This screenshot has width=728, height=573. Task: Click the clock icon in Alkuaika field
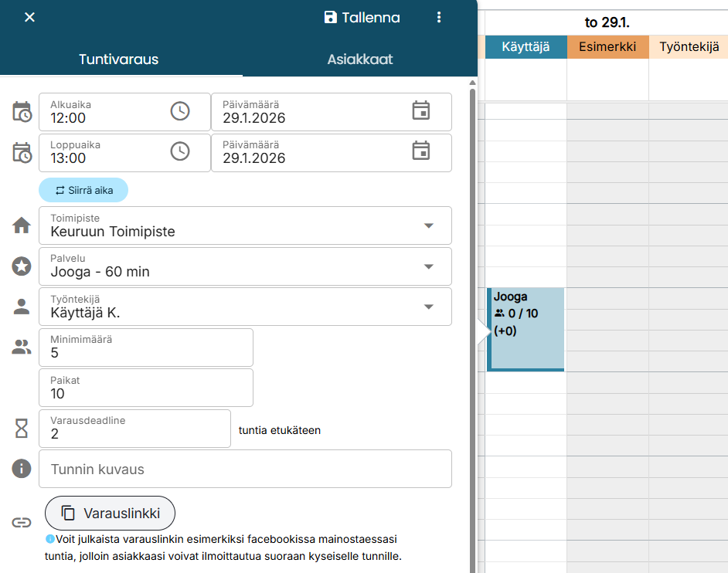pyautogui.click(x=179, y=111)
